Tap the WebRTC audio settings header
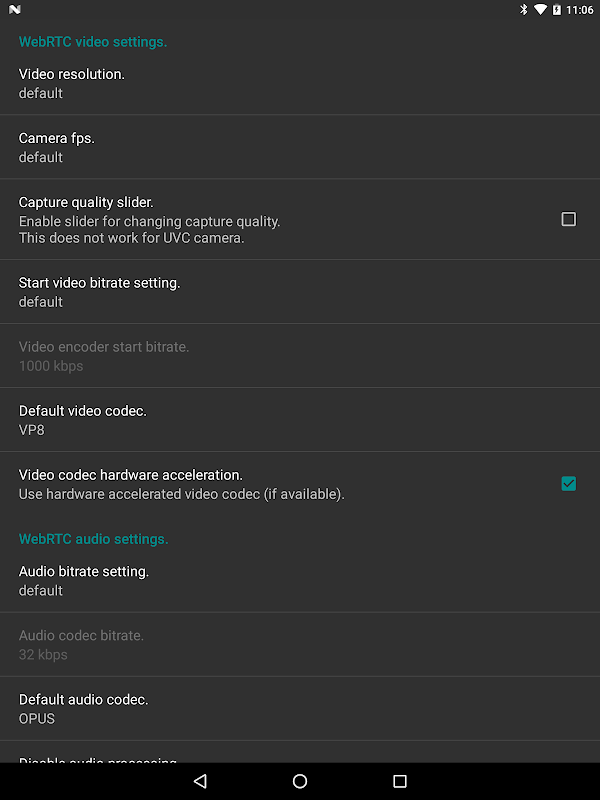600x800 pixels. point(93,539)
